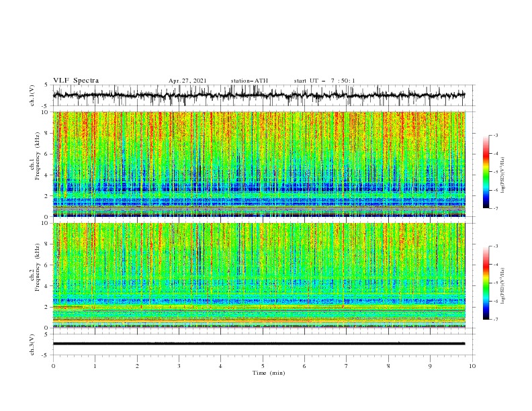Select the date text "Apr. 27, 2021"
532x411 pixels.
[187, 81]
